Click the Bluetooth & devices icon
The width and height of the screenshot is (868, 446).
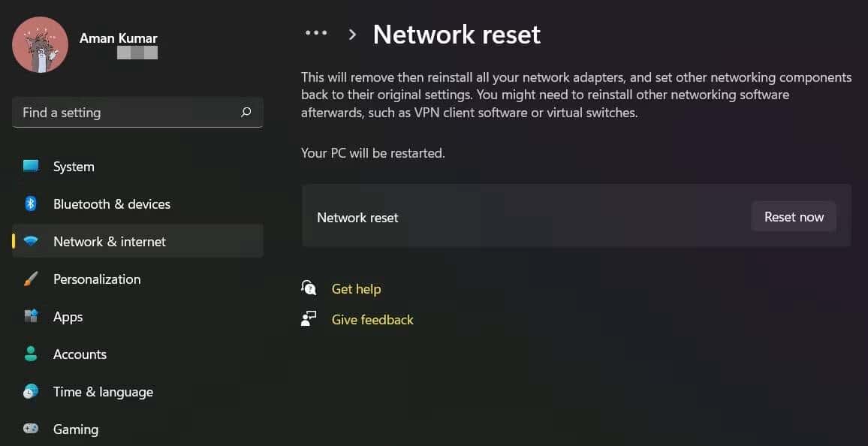pos(31,203)
